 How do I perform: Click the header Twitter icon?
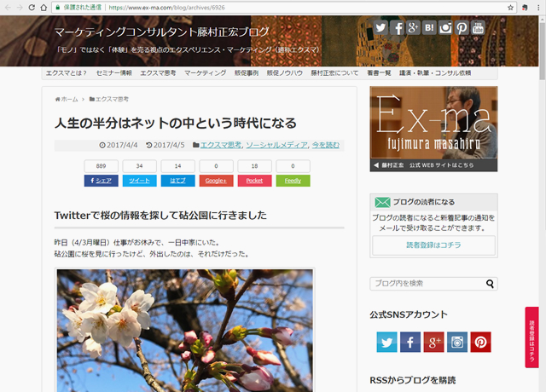380,27
